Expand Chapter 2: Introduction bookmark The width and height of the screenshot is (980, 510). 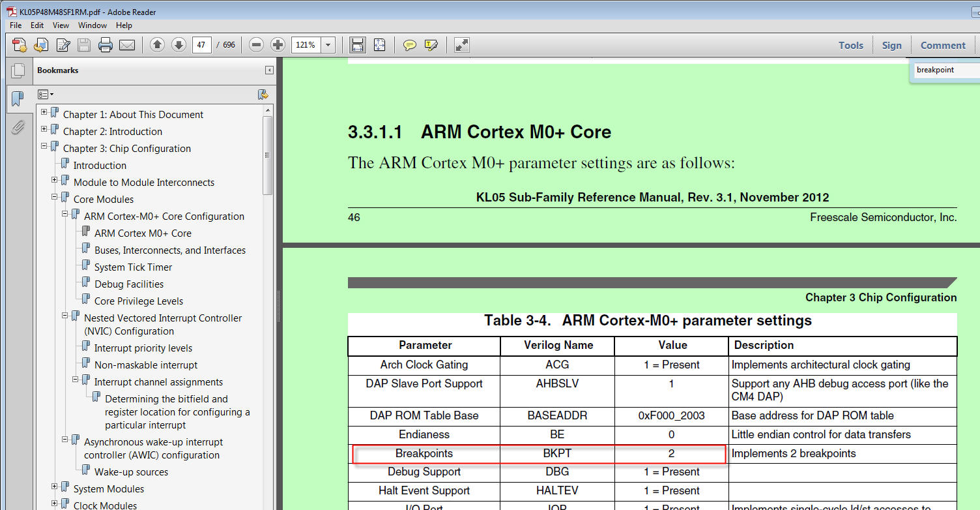pyautogui.click(x=44, y=129)
